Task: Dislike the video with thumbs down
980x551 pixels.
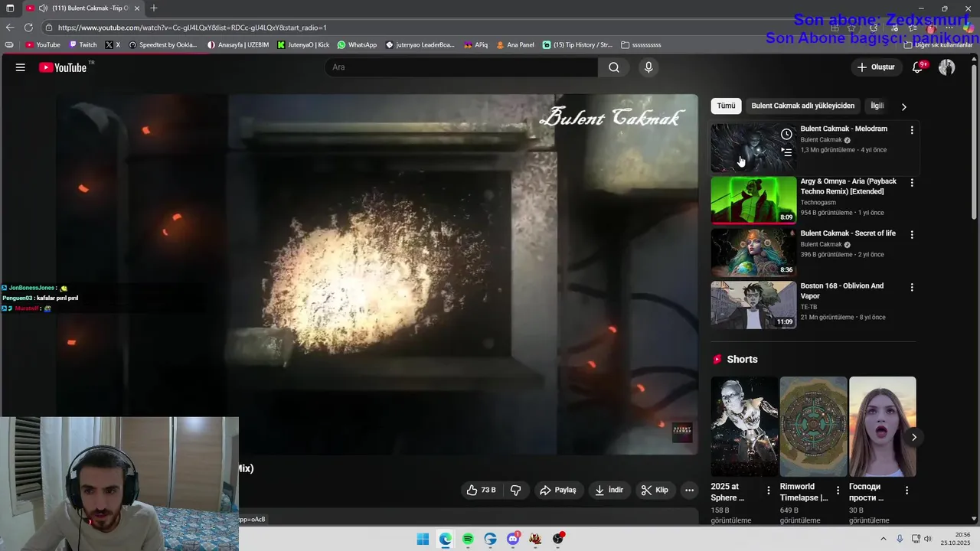Action: click(x=516, y=490)
